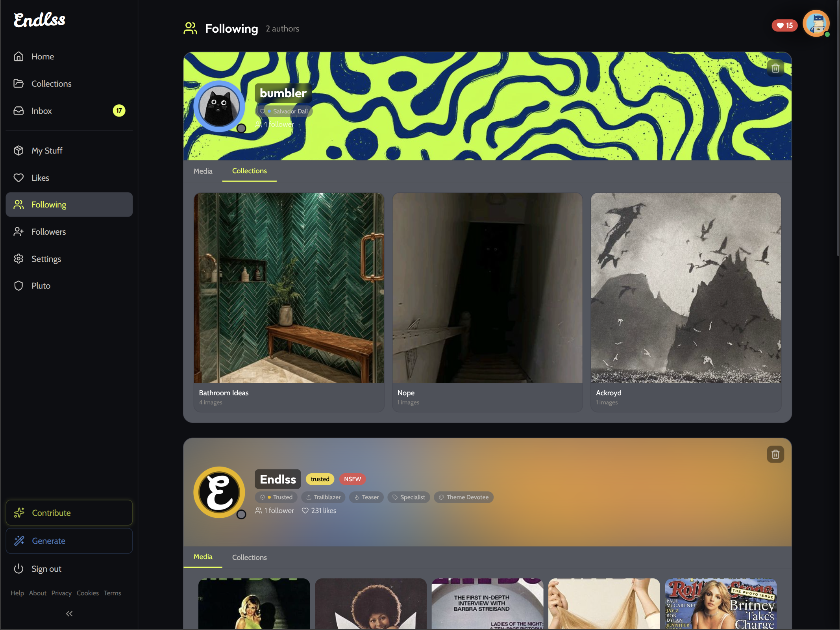This screenshot has width=840, height=630.
Task: Open the Ackroyd collection thumbnail
Action: point(686,288)
